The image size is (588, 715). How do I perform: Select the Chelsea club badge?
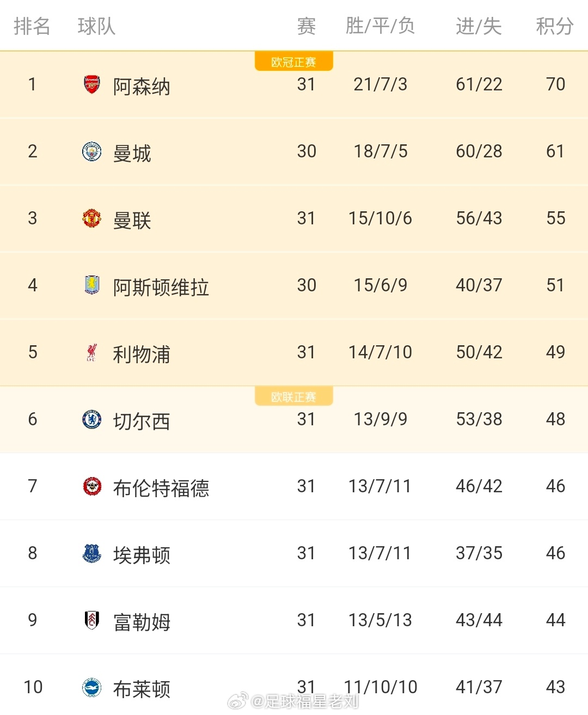coord(92,419)
